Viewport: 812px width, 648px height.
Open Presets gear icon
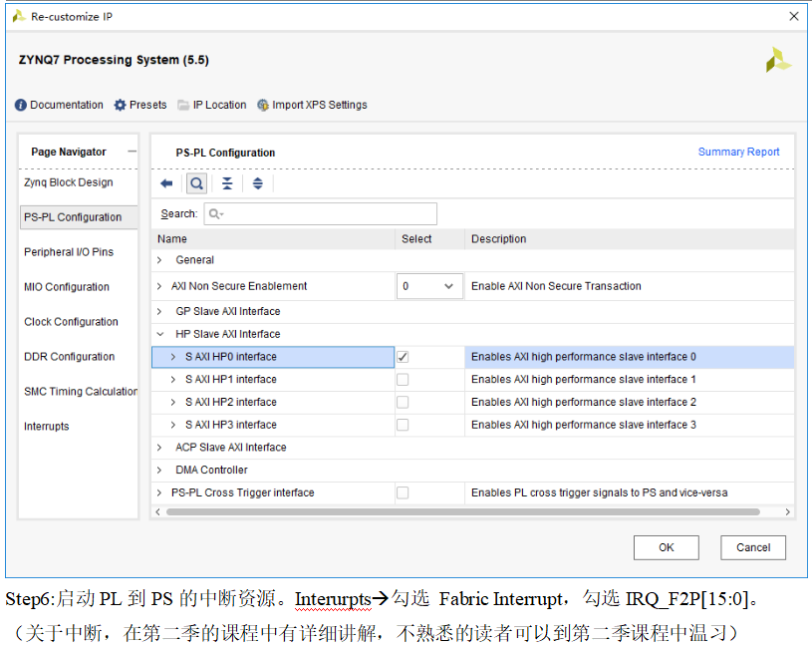click(121, 105)
